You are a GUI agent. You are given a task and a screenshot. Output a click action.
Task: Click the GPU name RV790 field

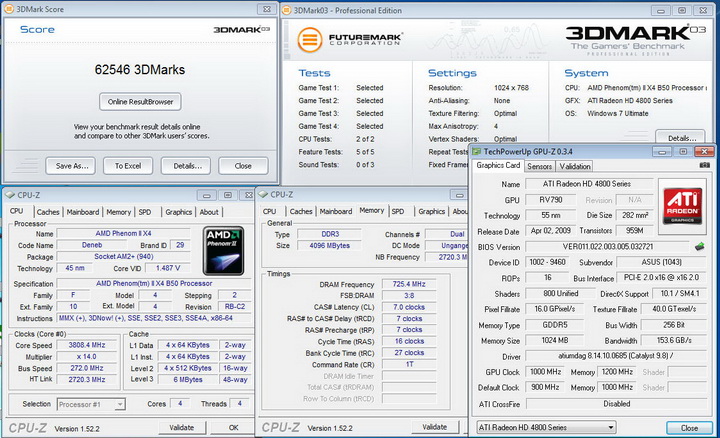tap(550, 200)
